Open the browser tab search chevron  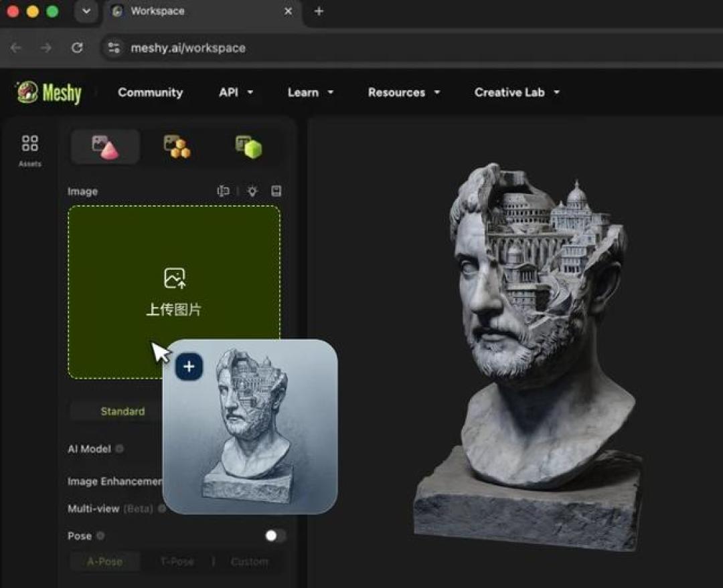(x=86, y=11)
